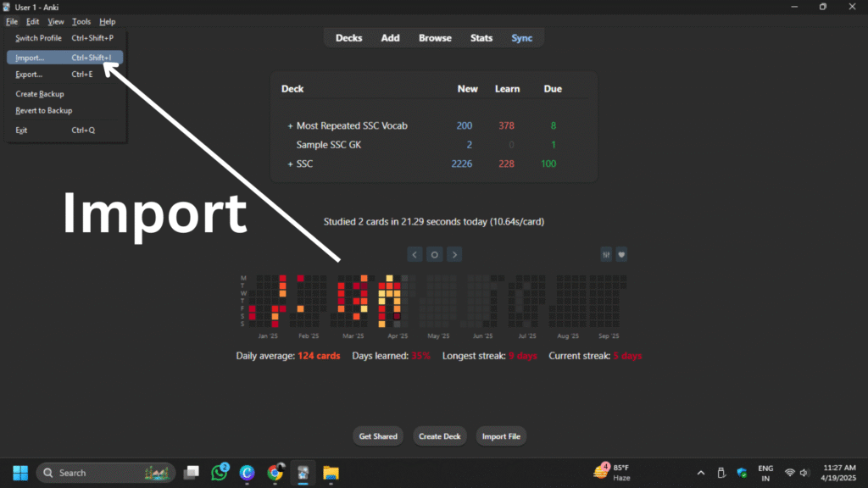Open the clock showing 11:27 AM

[x=838, y=473]
